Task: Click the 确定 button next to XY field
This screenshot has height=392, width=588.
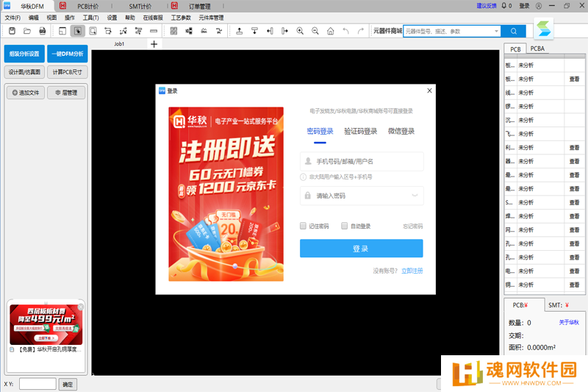Action: 68,385
